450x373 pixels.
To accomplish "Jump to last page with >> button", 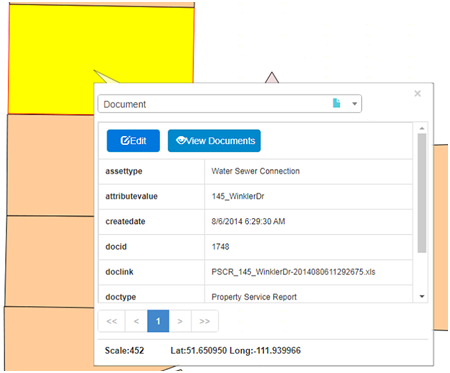I will tap(205, 321).
